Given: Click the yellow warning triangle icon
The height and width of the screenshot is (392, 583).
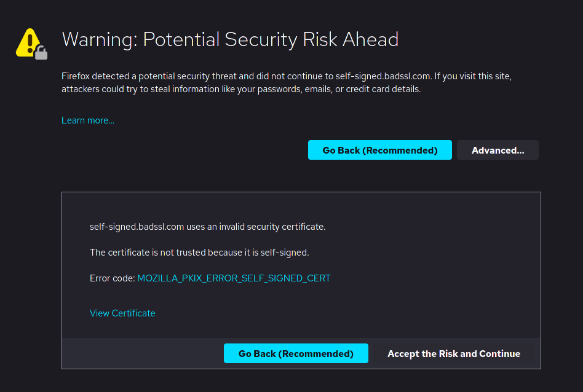Looking at the screenshot, I should pyautogui.click(x=28, y=42).
